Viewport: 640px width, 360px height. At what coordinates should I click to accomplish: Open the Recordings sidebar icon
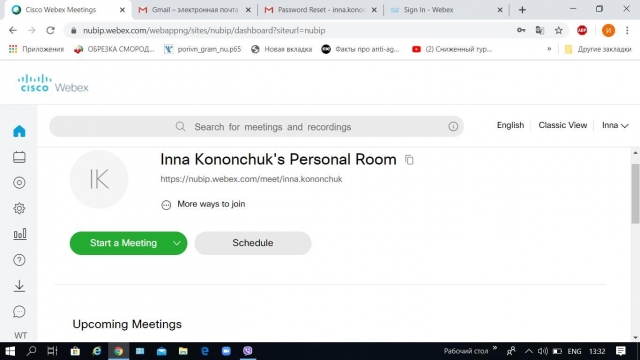click(x=19, y=182)
